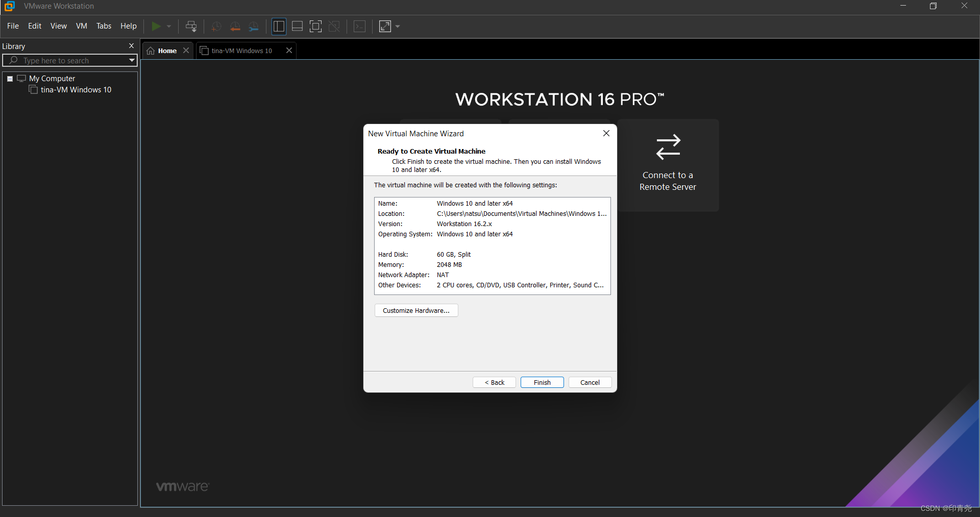Toggle the thumbnail bar view icon

[x=297, y=27]
